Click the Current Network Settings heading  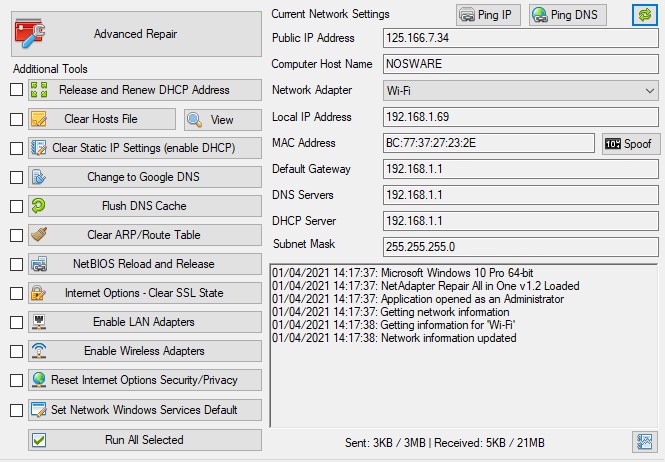[x=330, y=14]
